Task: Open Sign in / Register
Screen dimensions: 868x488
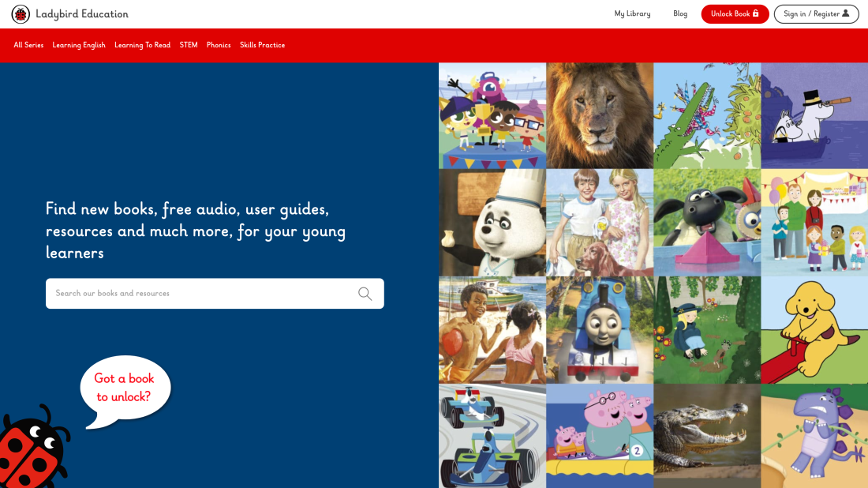Action: pos(816,14)
